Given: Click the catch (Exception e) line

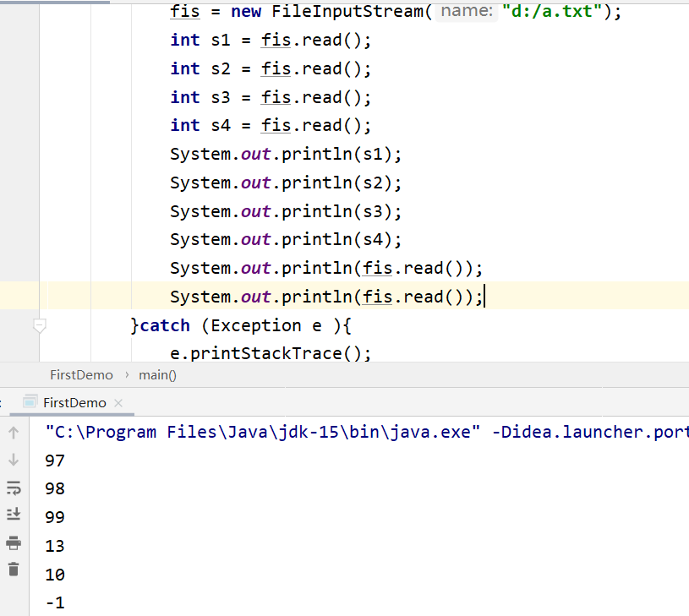Looking at the screenshot, I should point(241,326).
